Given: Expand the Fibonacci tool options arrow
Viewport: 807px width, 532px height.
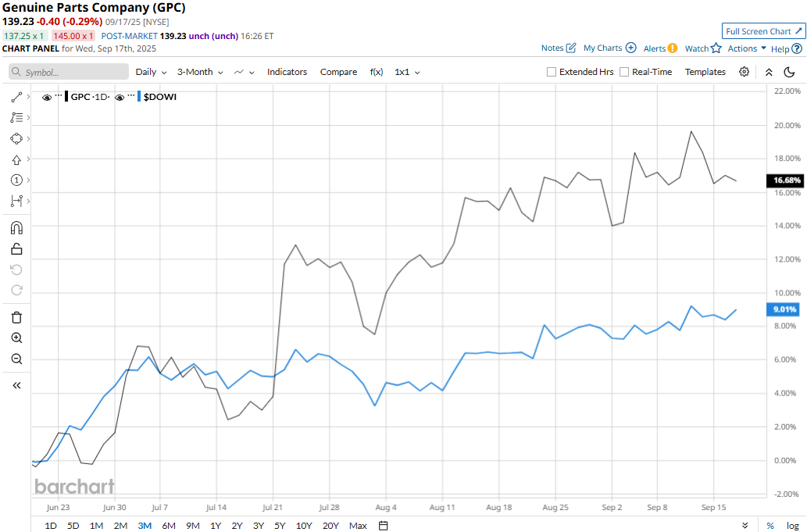Looking at the screenshot, I should click(x=28, y=118).
